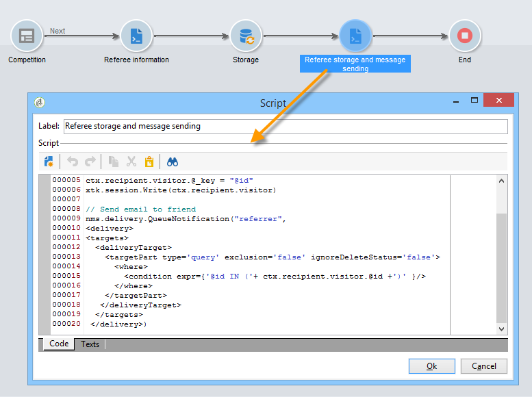Select the End workflow activity
532x397 pixels.
465,36
